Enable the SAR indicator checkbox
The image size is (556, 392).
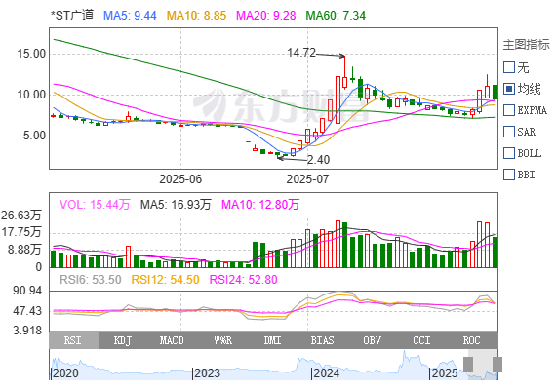509,132
